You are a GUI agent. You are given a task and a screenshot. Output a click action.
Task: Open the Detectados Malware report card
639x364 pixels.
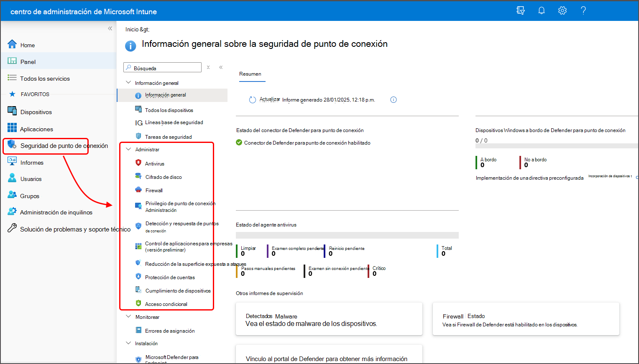[x=329, y=319]
